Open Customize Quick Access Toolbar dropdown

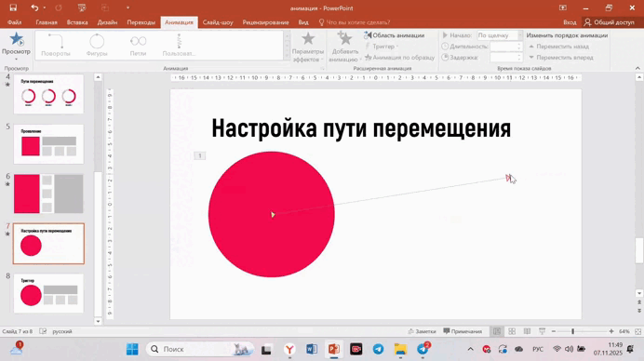click(127, 7)
